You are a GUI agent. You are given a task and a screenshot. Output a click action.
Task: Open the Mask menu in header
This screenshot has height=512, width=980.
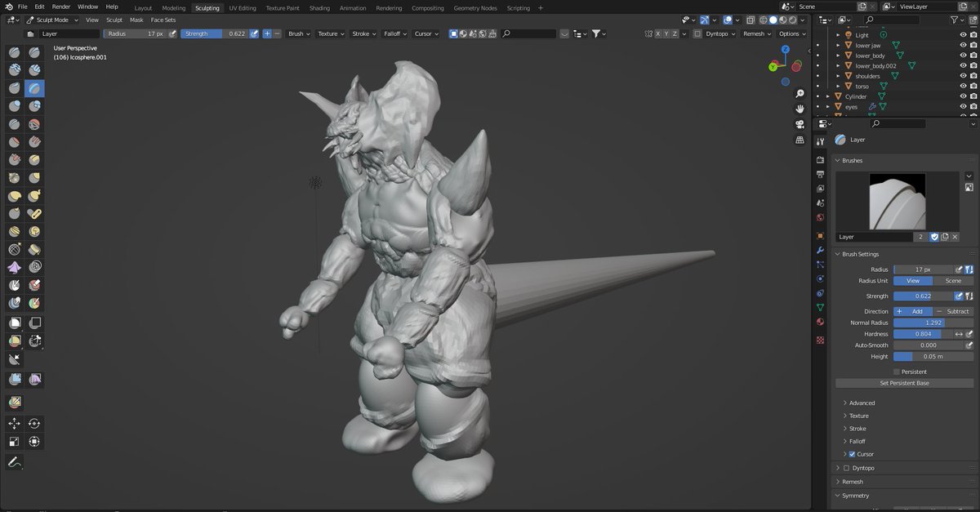click(x=136, y=20)
